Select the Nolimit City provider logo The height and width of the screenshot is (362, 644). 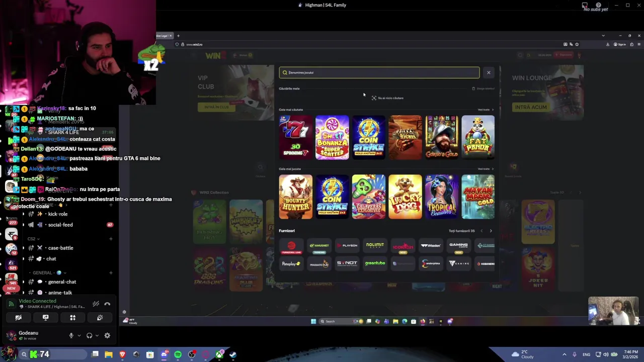[x=375, y=246]
